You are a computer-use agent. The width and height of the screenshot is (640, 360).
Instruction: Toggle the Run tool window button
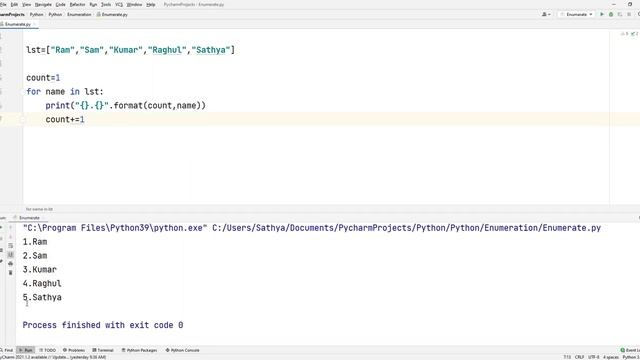pos(26,350)
